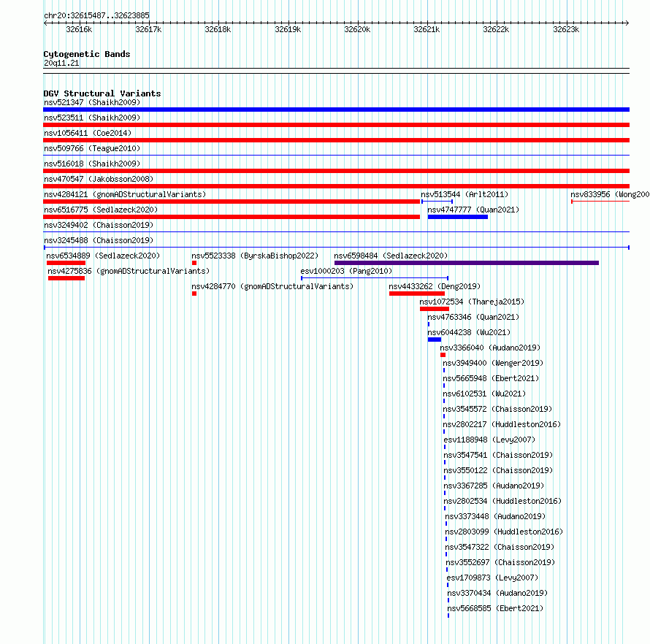Image resolution: width=650 pixels, height=644 pixels.
Task: Click the nsv521347 (Shaikh2009) variant label
Action: coord(92,102)
